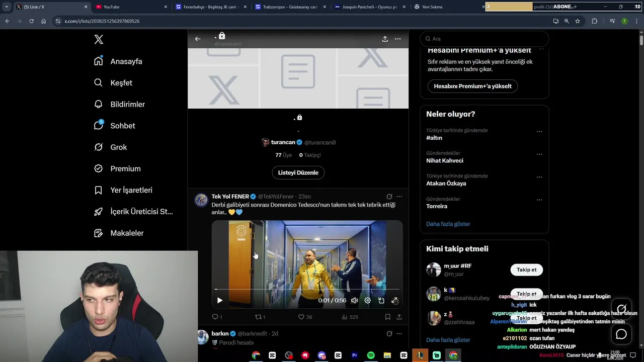The height and width of the screenshot is (362, 644).
Task: Expand video to fullscreen
Action: tap(394, 300)
